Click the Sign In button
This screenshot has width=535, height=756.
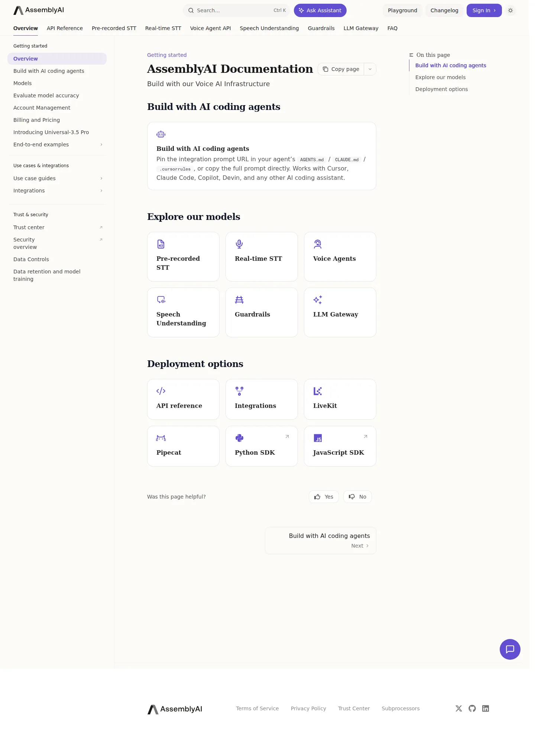tap(484, 10)
